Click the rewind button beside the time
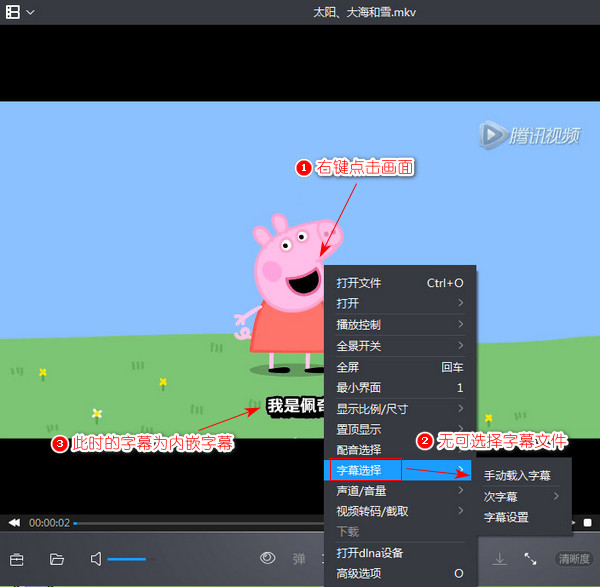The image size is (600, 587). [x=15, y=523]
